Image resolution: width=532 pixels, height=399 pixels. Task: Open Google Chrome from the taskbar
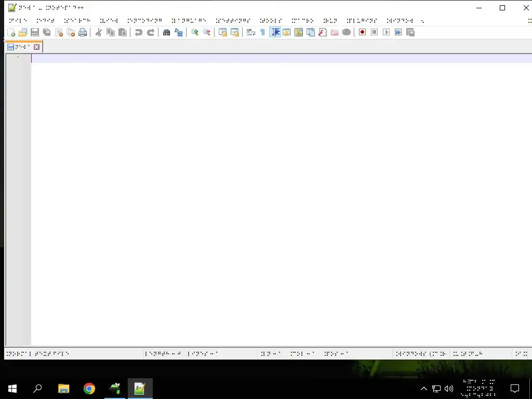pos(89,389)
